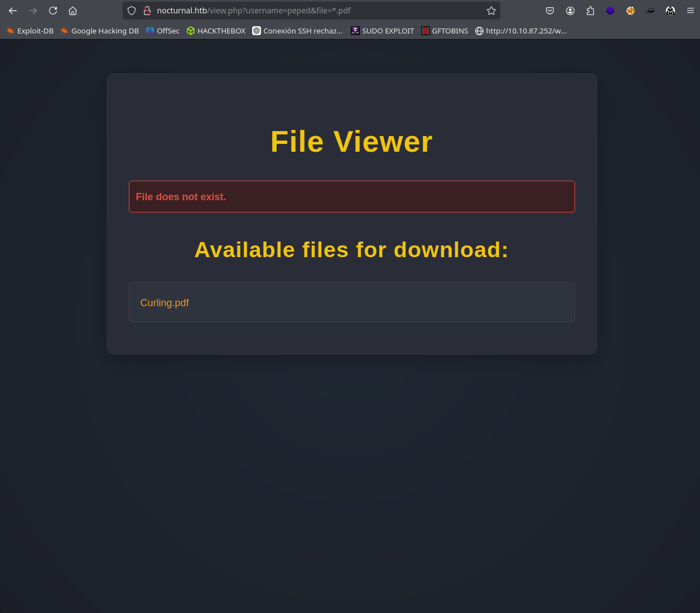Image resolution: width=700 pixels, height=613 pixels.
Task: Click the orange fox extension icon
Action: (x=630, y=11)
